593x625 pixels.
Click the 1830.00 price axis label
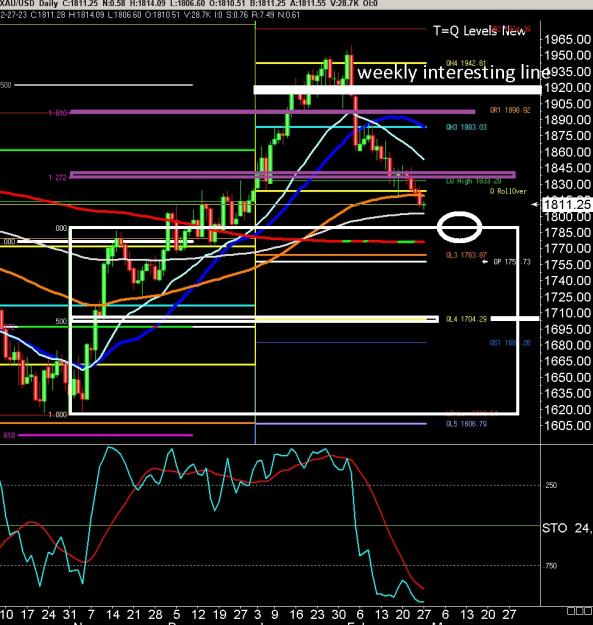[567, 185]
